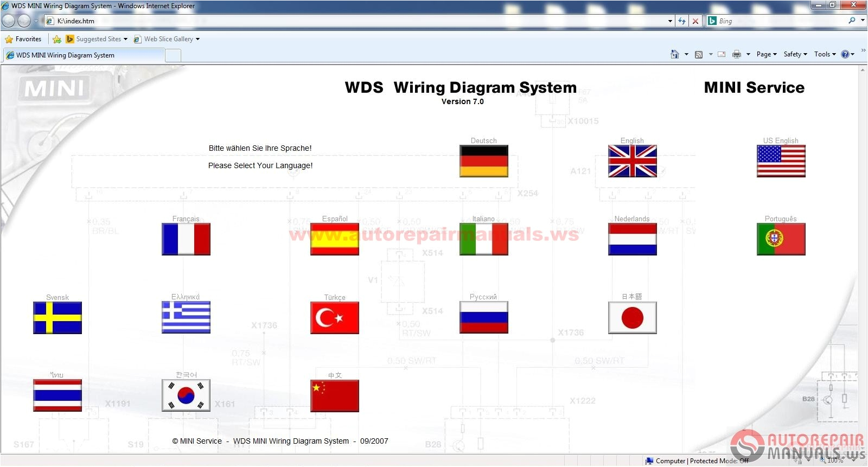Click the Print icon
This screenshot has height=467, width=868.
(736, 54)
